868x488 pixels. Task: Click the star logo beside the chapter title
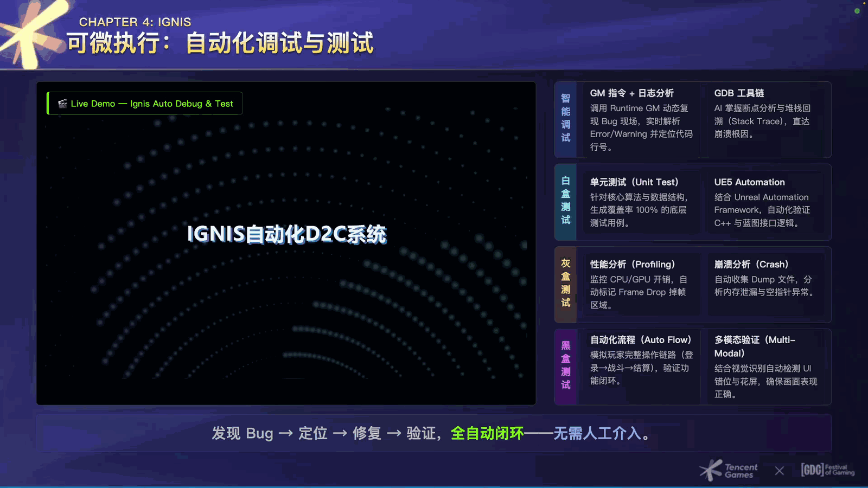33,34
